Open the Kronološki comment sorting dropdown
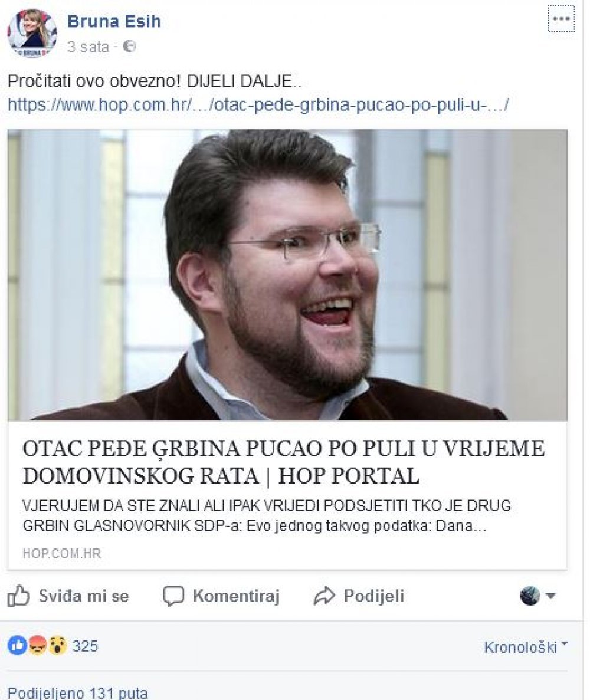Image resolution: width=590 pixels, height=700 pixels. (x=525, y=647)
